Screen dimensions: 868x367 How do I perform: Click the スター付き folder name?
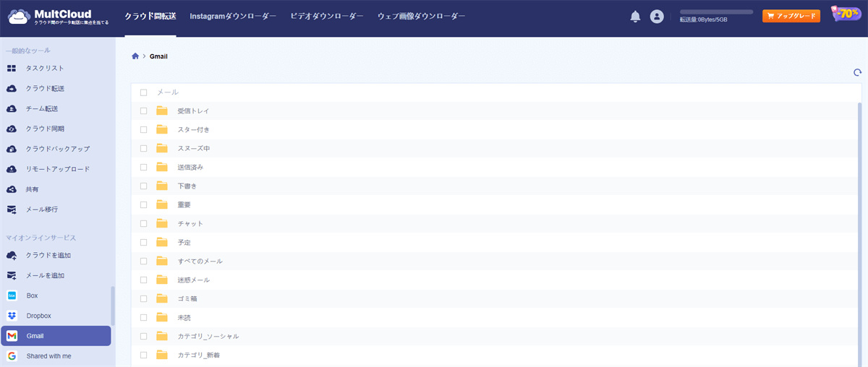193,129
